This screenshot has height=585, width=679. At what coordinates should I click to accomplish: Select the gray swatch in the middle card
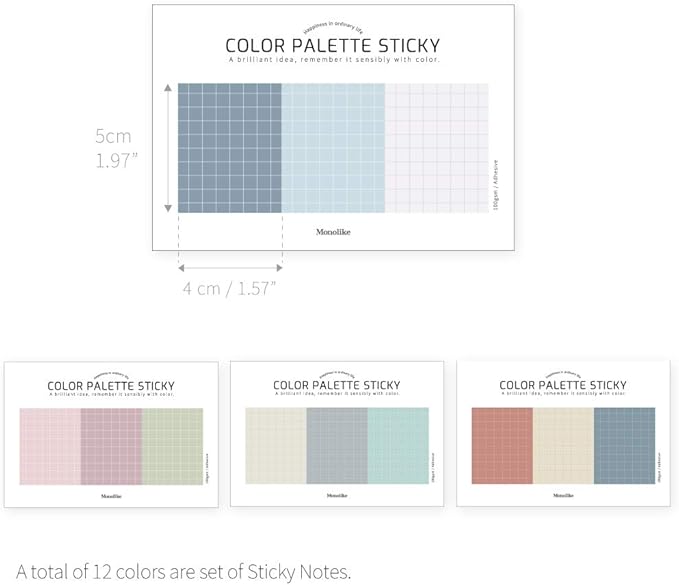pos(337,446)
